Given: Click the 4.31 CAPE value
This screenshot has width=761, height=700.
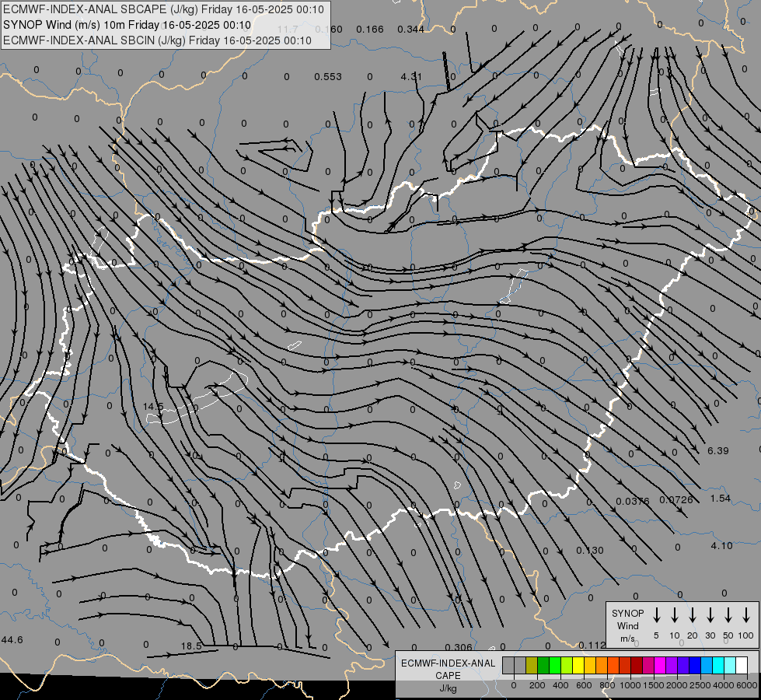Looking at the screenshot, I should pos(411,77).
